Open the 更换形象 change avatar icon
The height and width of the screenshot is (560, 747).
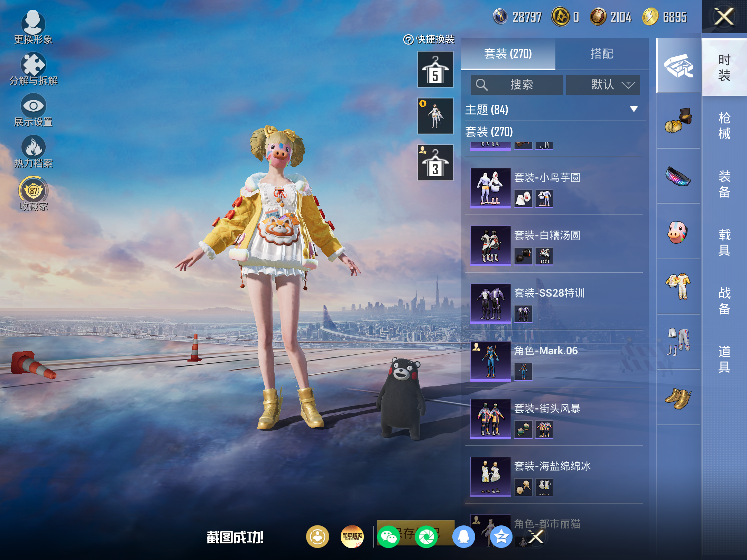pyautogui.click(x=33, y=27)
